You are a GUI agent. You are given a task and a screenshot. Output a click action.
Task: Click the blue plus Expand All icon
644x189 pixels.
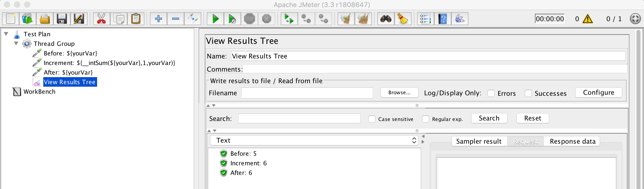(x=158, y=19)
